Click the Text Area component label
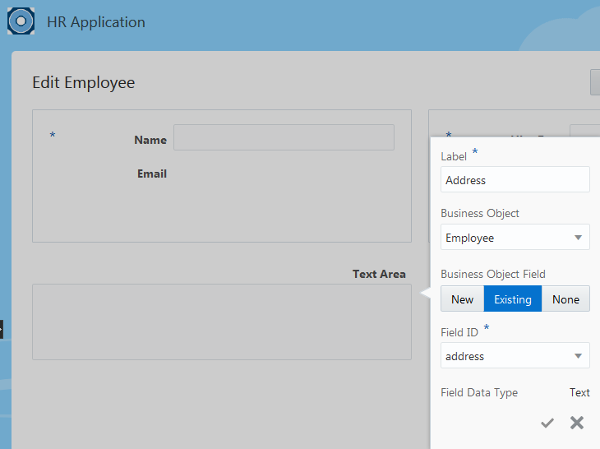The width and height of the screenshot is (600, 449). tap(379, 274)
